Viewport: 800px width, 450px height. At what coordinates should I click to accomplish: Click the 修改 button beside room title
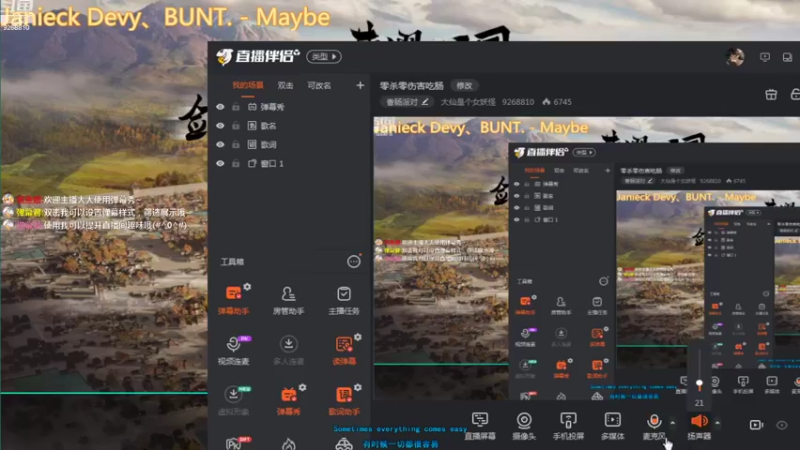click(464, 86)
